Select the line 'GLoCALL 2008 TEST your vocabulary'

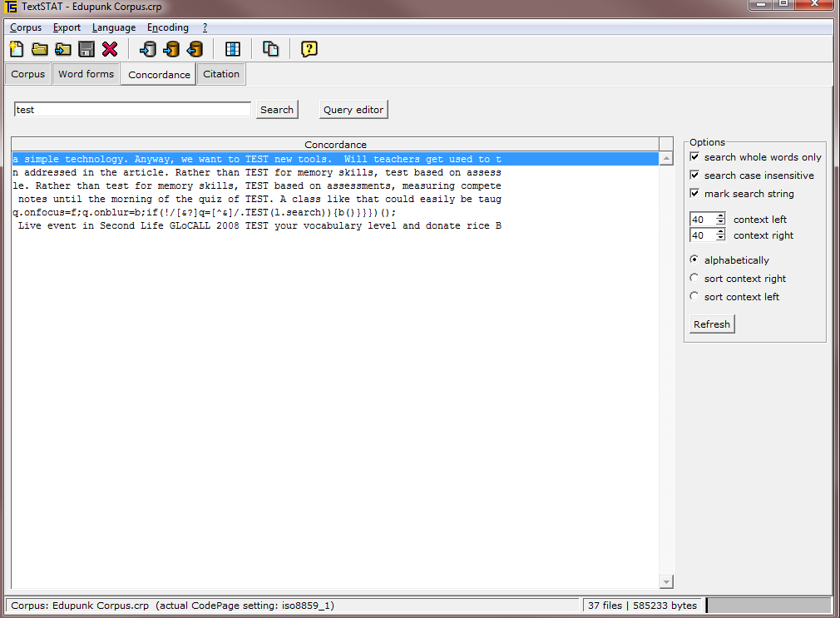click(335, 226)
